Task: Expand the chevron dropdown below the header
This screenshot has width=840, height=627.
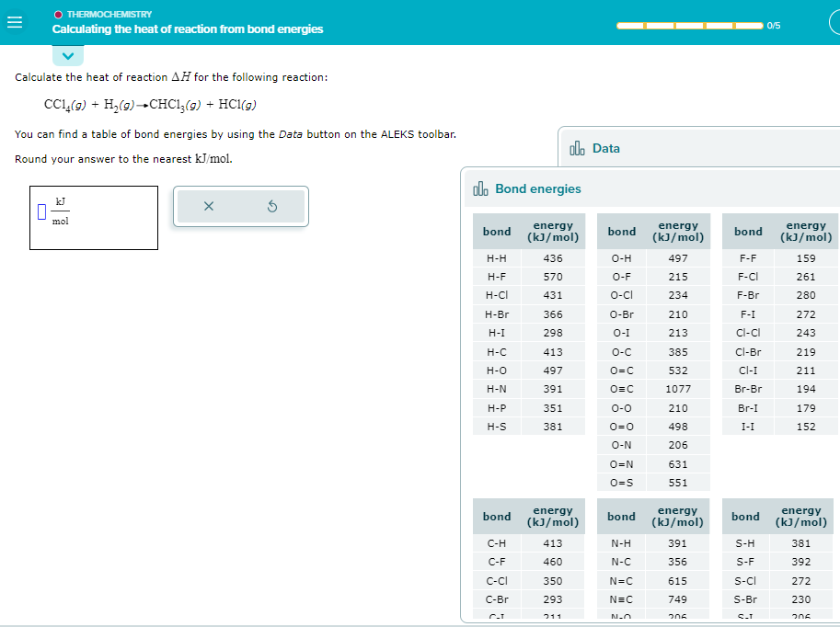Action: click(x=68, y=56)
